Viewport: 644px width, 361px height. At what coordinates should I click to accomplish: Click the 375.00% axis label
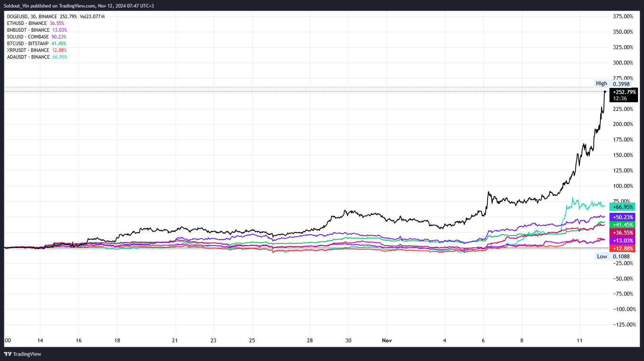623,16
